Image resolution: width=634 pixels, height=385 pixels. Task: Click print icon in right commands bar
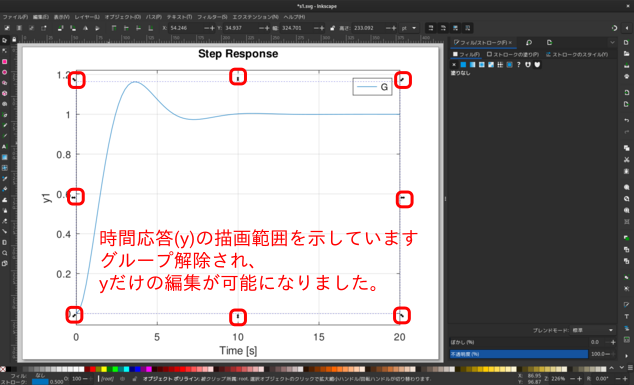coord(626,76)
